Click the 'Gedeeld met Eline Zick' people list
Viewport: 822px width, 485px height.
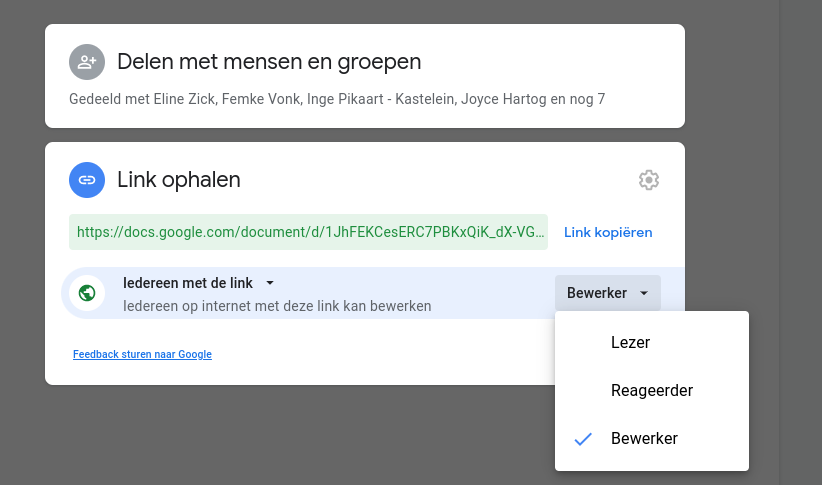(336, 99)
